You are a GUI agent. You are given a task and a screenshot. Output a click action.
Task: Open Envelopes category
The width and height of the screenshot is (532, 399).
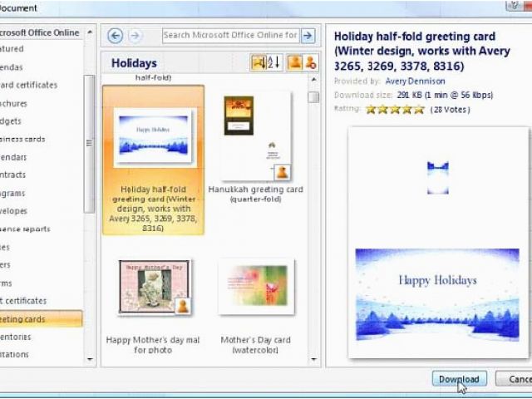click(x=13, y=210)
